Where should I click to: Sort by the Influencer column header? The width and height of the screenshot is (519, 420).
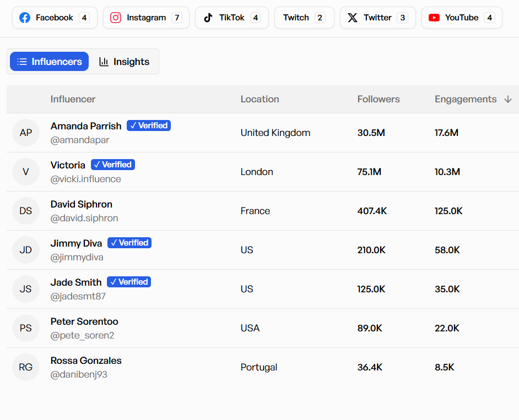click(73, 99)
